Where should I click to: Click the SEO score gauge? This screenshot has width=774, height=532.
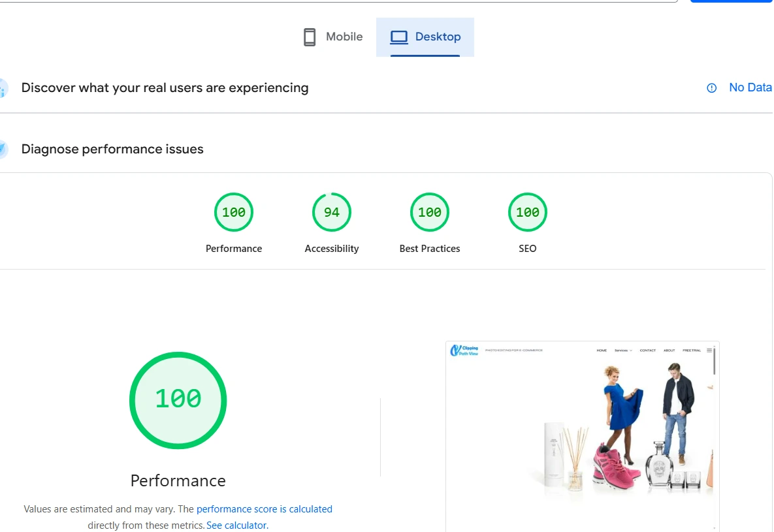click(527, 212)
